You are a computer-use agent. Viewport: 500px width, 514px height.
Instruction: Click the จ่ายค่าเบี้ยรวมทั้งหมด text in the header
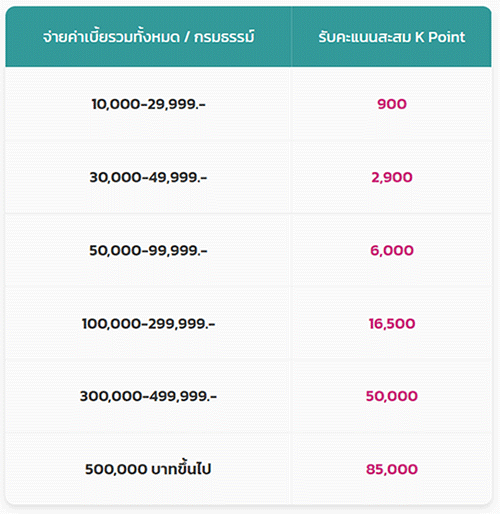click(111, 37)
